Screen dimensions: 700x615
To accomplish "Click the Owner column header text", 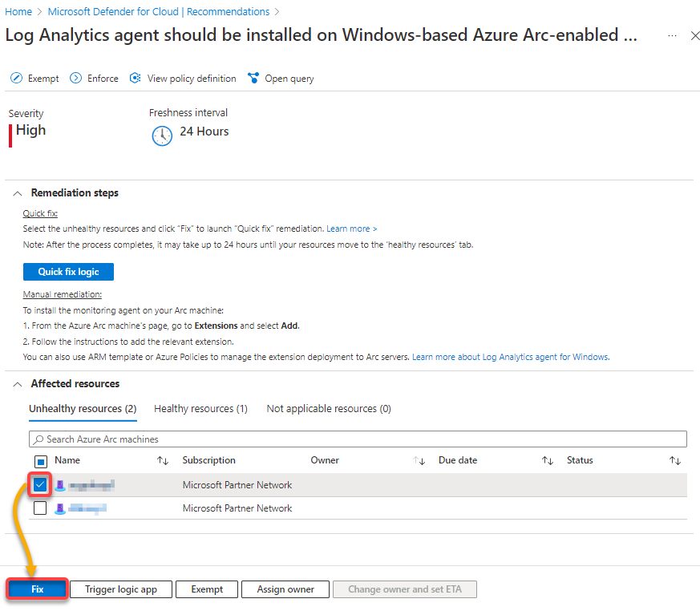I will coord(325,460).
